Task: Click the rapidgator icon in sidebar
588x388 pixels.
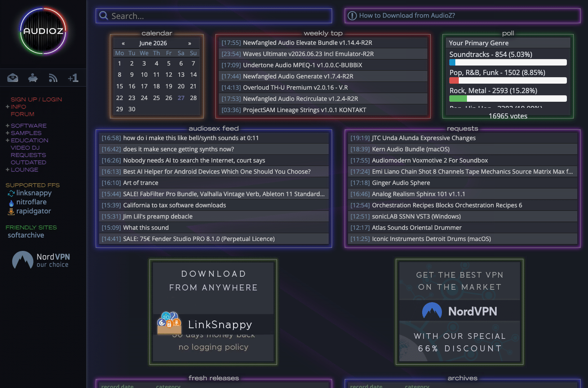Action: tap(11, 211)
